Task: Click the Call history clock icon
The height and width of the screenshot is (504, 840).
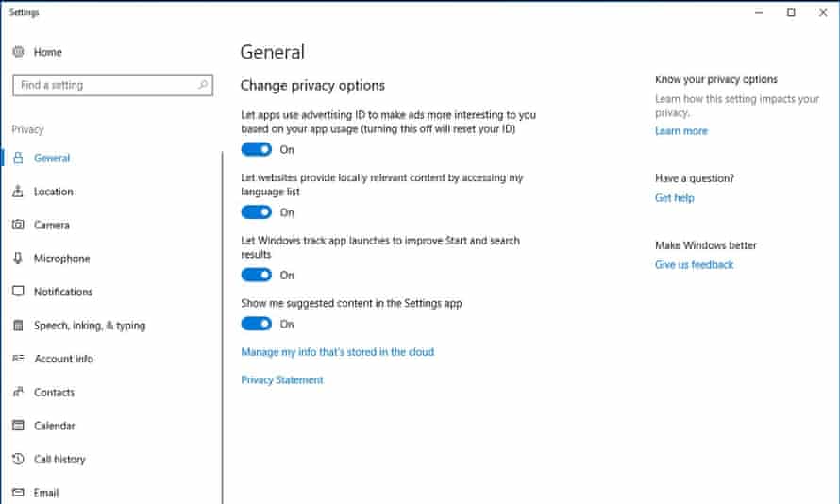Action: coord(18,460)
